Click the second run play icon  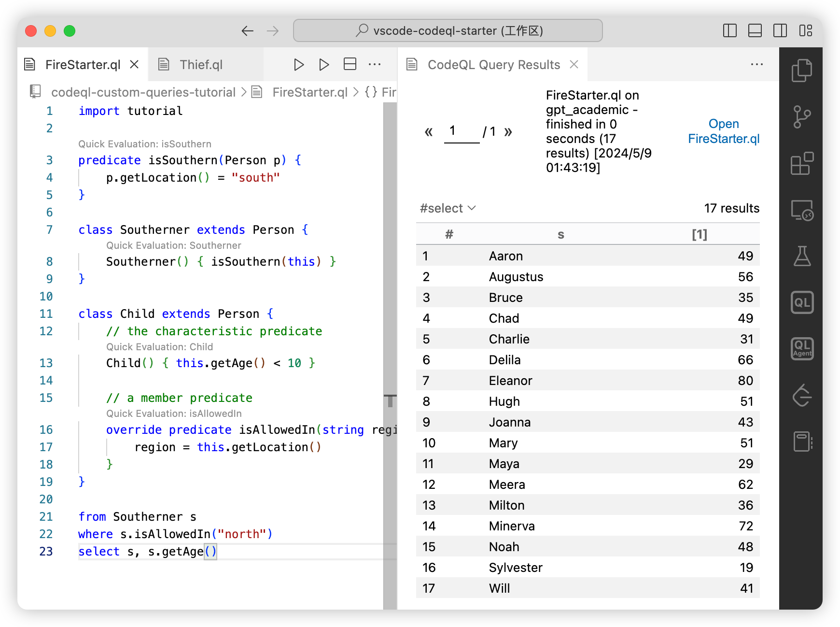click(x=324, y=65)
